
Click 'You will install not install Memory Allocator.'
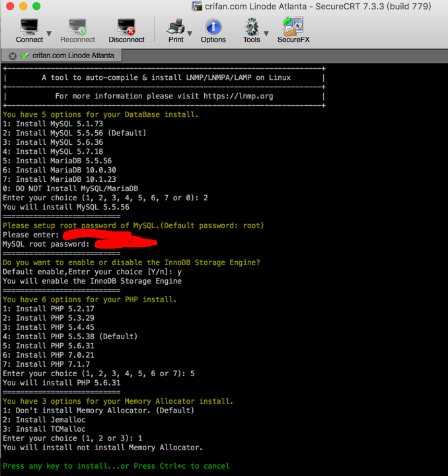coord(102,448)
